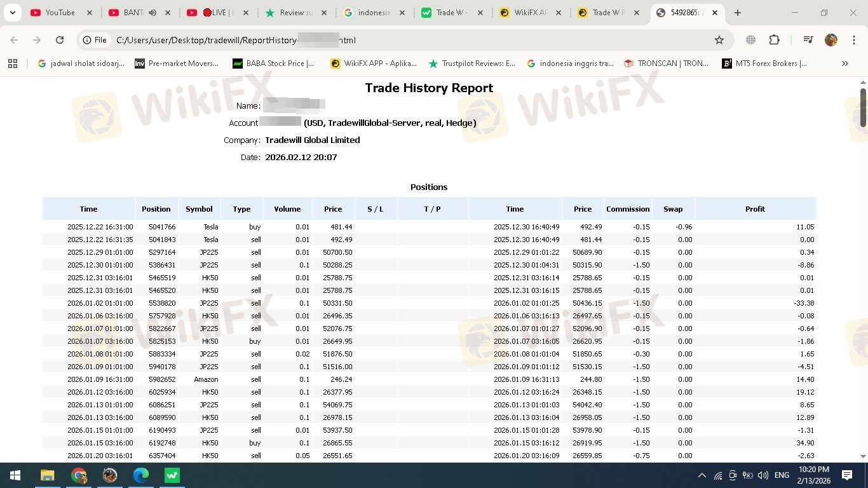868x488 pixels.
Task: Switch to the first YouTube tab
Action: point(60,13)
